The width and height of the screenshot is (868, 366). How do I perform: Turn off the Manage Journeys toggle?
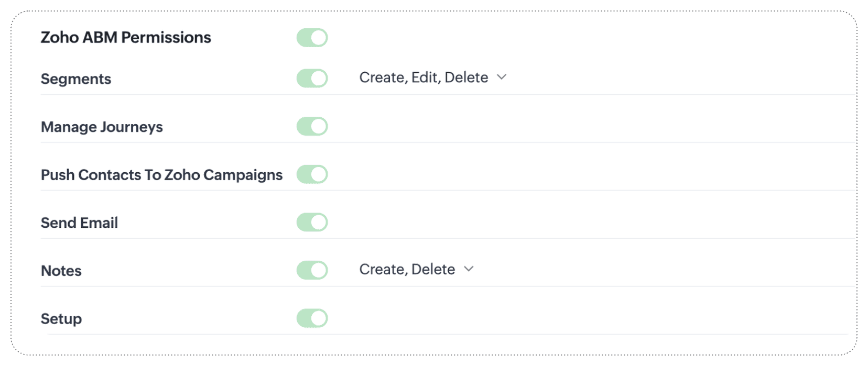pyautogui.click(x=312, y=127)
